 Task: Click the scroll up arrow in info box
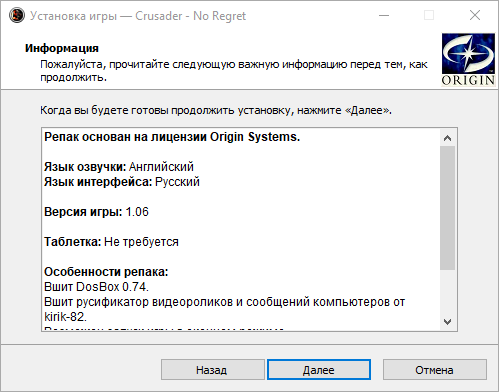coord(447,138)
